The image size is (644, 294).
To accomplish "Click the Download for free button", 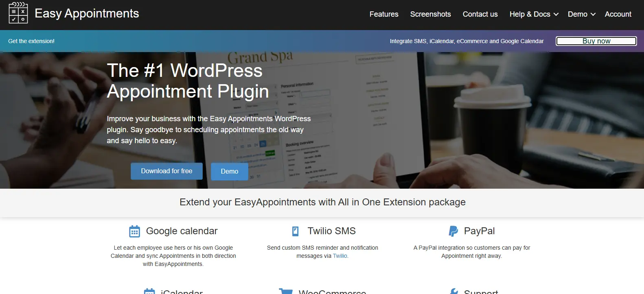I will click(166, 171).
